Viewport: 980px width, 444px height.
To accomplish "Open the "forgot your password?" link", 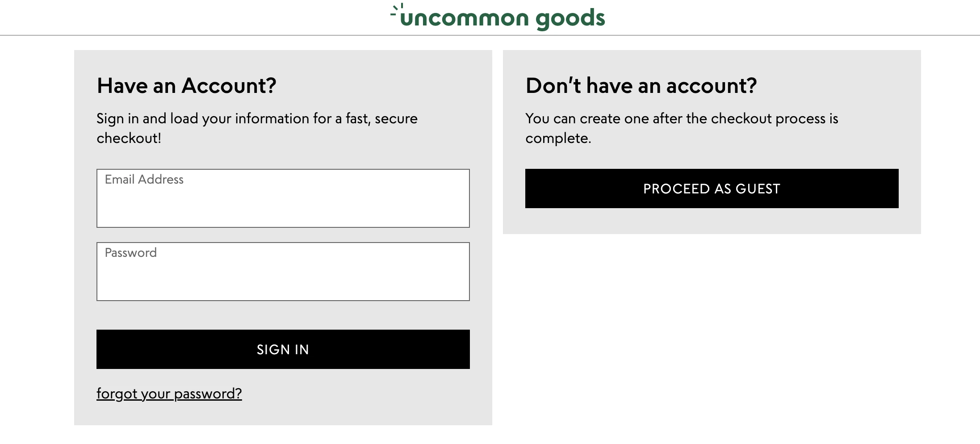I will coord(169,394).
